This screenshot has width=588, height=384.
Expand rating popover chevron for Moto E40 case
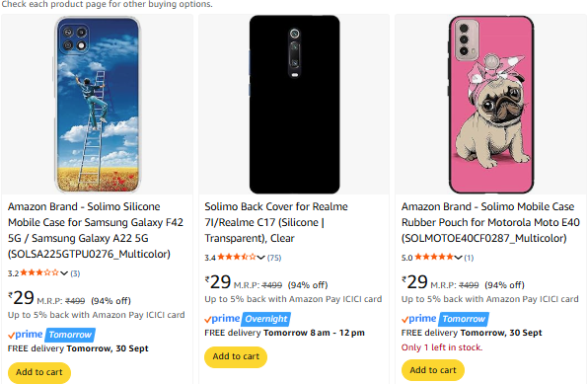458,258
